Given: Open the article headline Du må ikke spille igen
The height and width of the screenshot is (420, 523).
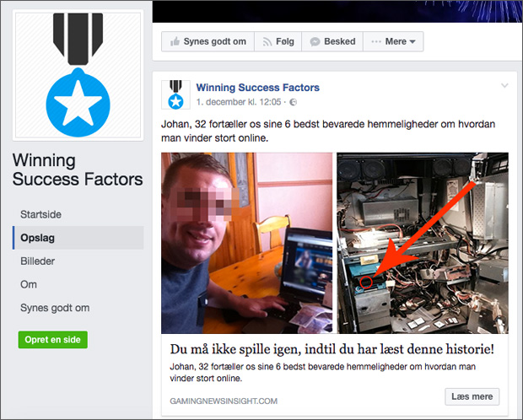Looking at the screenshot, I should [x=332, y=349].
